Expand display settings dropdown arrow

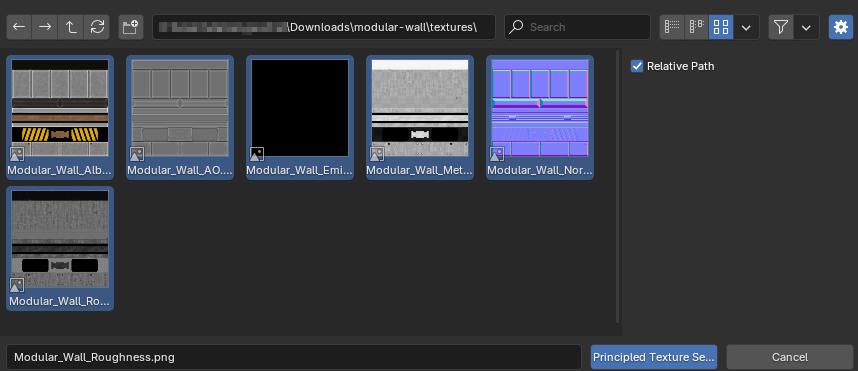(x=746, y=27)
